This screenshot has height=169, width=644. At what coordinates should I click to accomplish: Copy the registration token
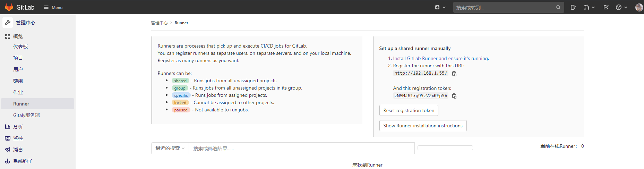(454, 96)
